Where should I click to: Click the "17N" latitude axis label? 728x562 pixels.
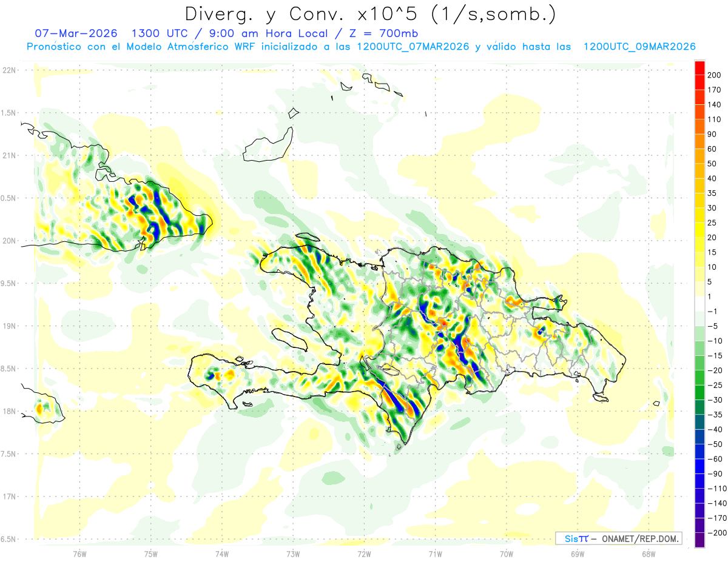(x=9, y=497)
